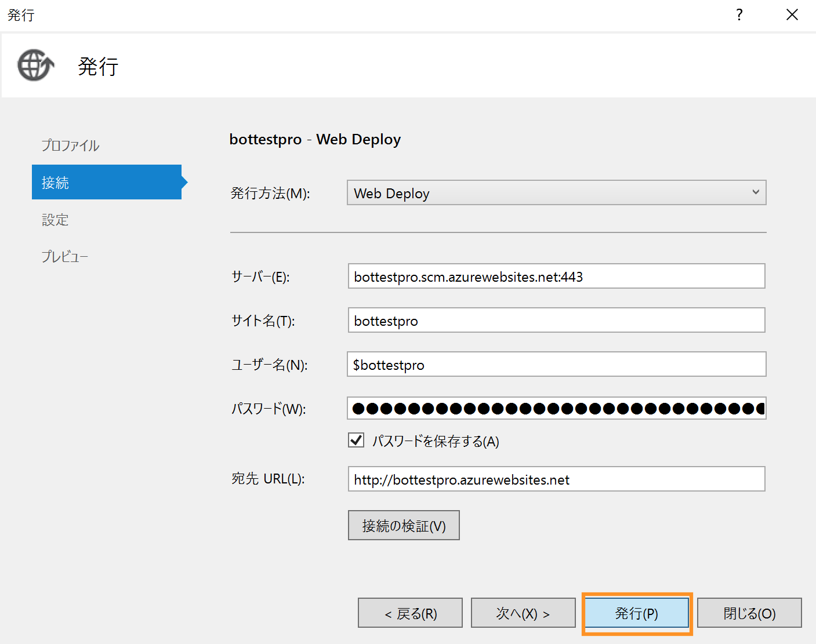
Task: Click the サイト名(T): label
Action: (263, 321)
